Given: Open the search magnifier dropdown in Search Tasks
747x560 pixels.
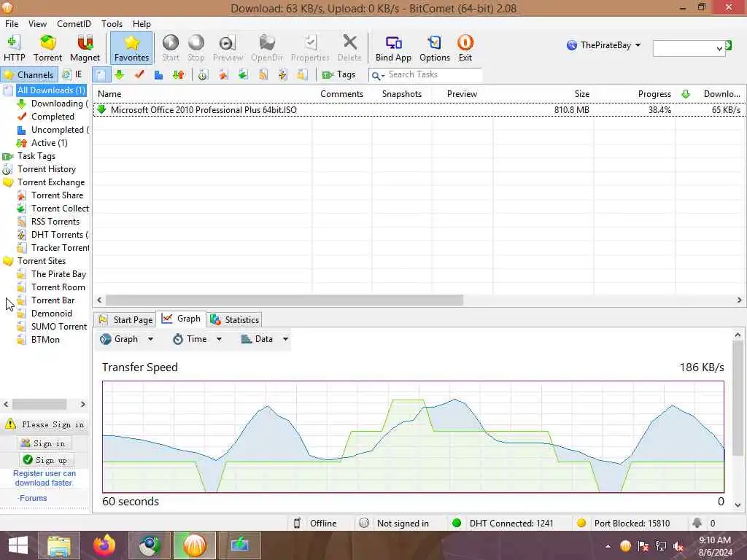Looking at the screenshot, I should [378, 75].
